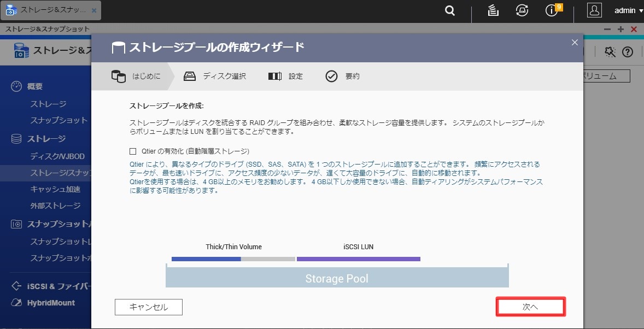Click the snapshot section camera icon
The width and height of the screenshot is (644, 329).
16,224
